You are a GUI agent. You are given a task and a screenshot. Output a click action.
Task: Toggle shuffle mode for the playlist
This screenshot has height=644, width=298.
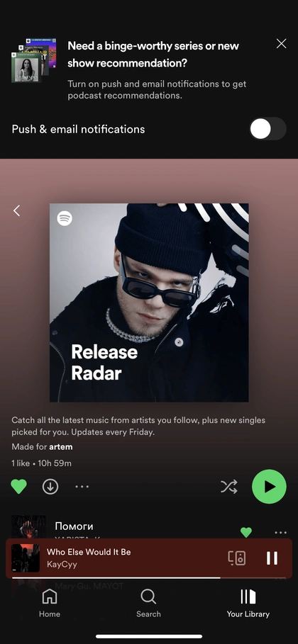pos(229,487)
